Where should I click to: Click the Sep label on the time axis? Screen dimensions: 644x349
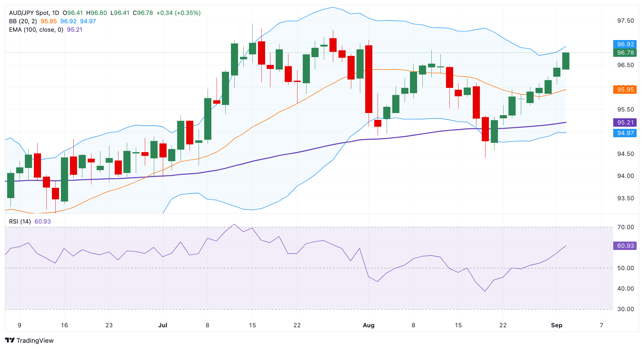pos(557,325)
